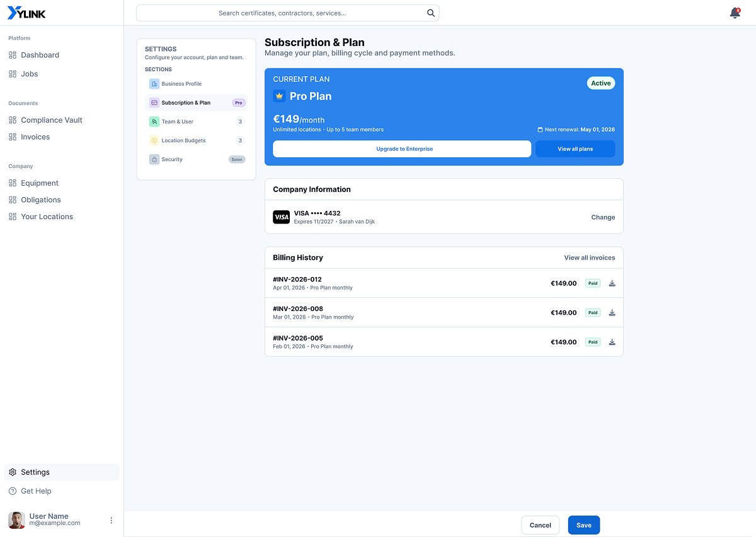Click the Jobs sidebar icon
The width and height of the screenshot is (756, 537).
13,74
